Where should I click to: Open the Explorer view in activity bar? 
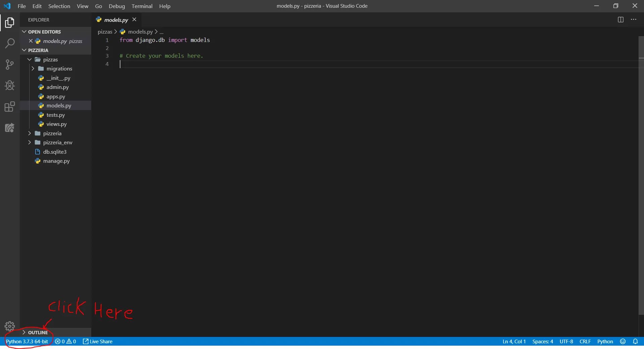[x=10, y=22]
